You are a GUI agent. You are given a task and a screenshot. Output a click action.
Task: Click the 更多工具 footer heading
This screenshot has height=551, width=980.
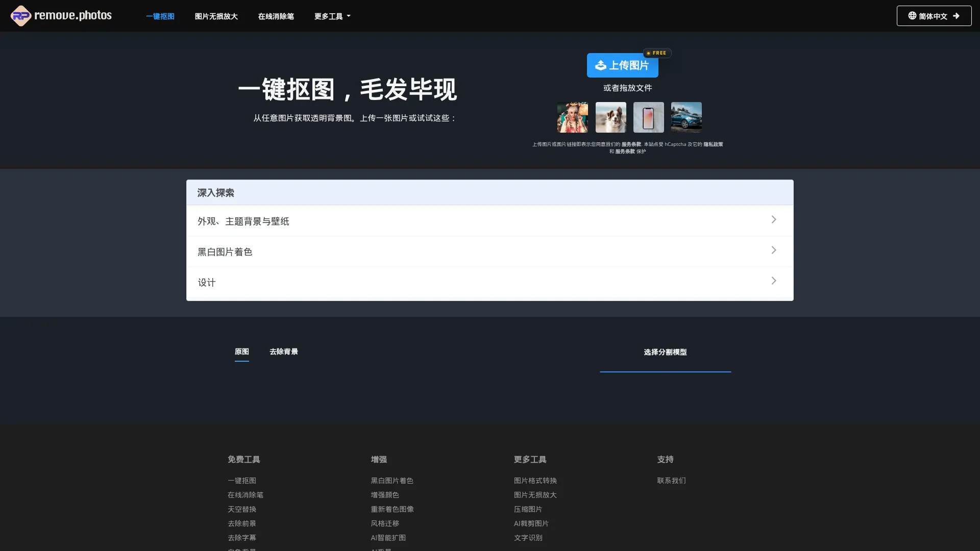point(530,460)
